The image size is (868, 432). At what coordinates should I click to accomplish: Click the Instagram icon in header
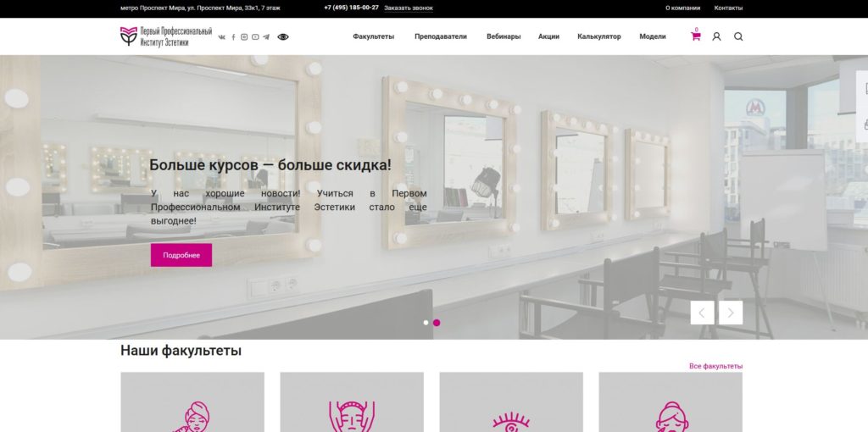pos(244,37)
